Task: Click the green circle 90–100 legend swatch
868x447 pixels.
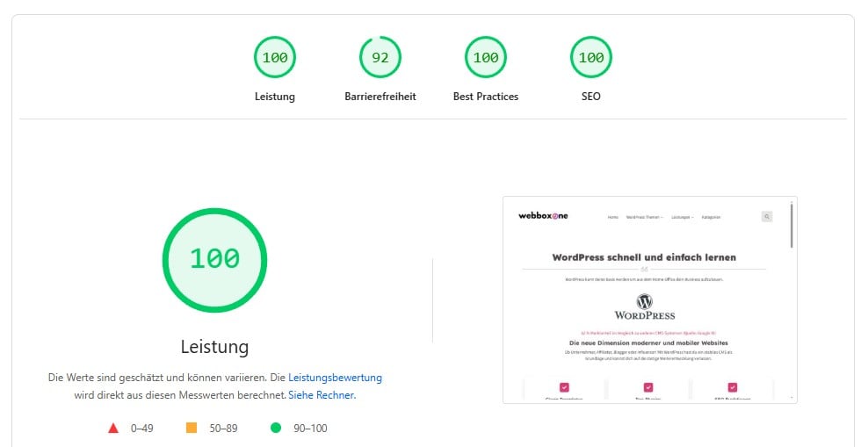Action: pos(276,428)
